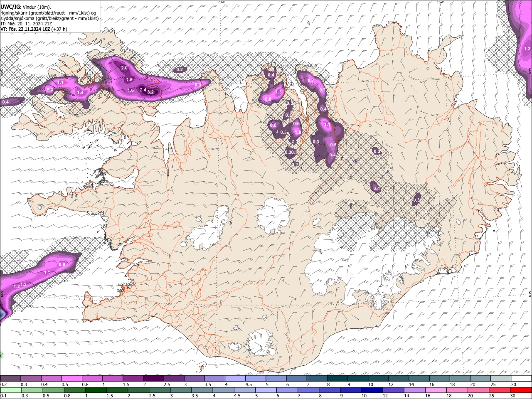The height and width of the screenshot is (399, 532).
Task: Click the "2.4" precipitation value on the map
Action: pyautogui.click(x=143, y=90)
